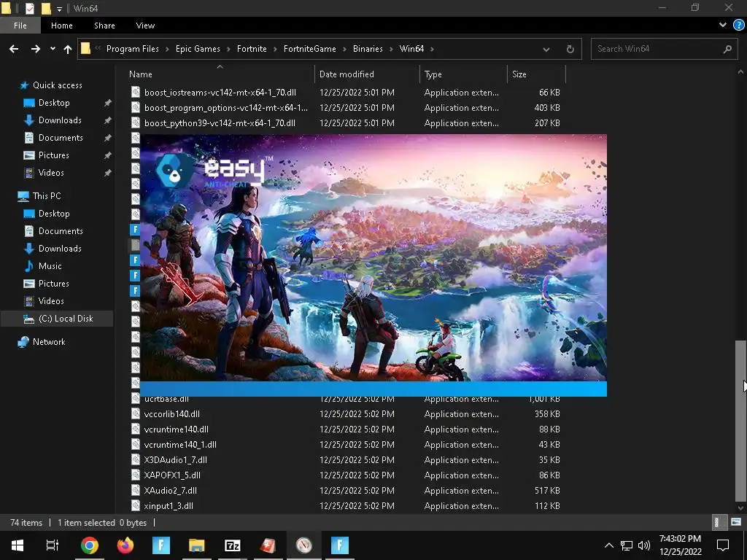747x560 pixels.
Task: Select boost_iostreams-vc142-mt-x64-1_70.dll file
Action: 220,93
